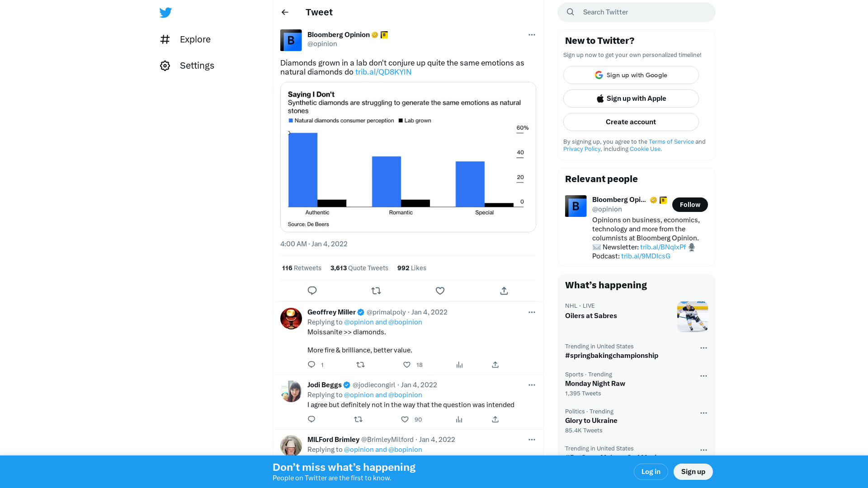Share the Bloomberg Opinion tweet
Image resolution: width=868 pixels, height=488 pixels.
point(504,291)
